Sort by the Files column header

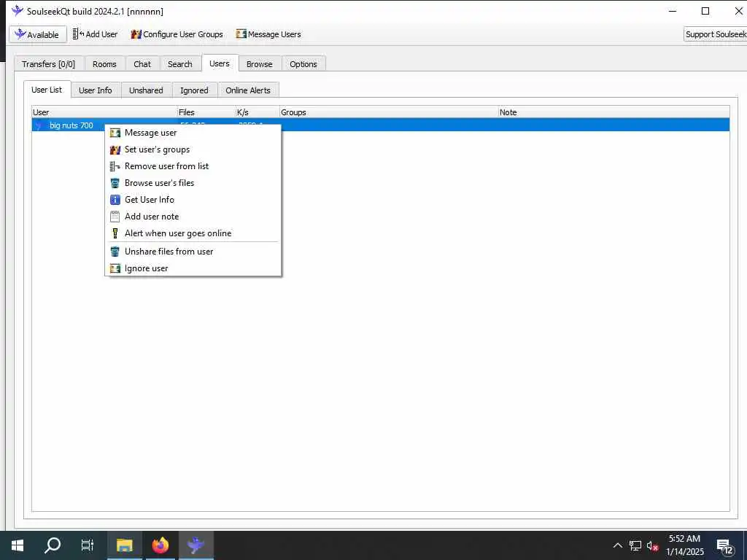click(206, 112)
